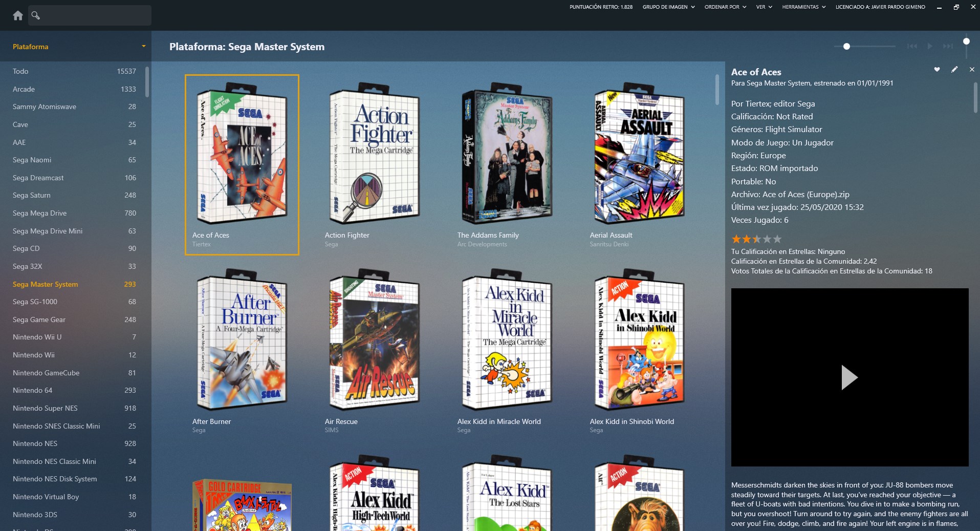The image size is (980, 531).
Task: Select Nintendo 3DS platform
Action: [74, 515]
